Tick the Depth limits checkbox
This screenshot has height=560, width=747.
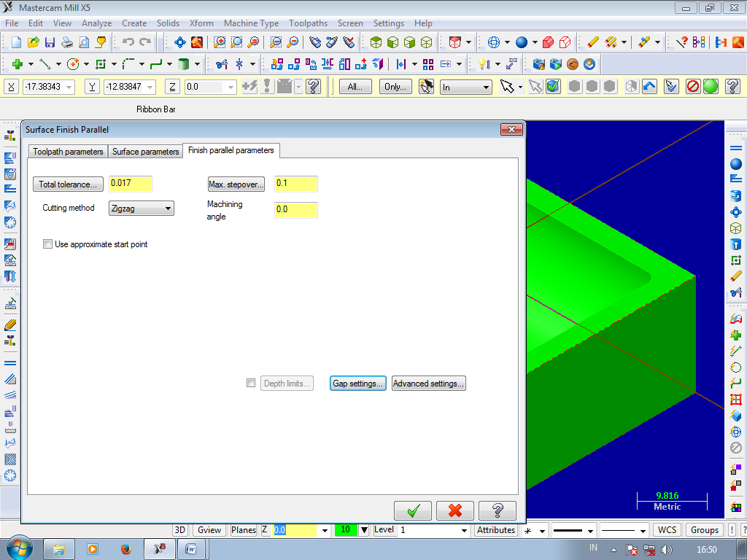point(251,383)
